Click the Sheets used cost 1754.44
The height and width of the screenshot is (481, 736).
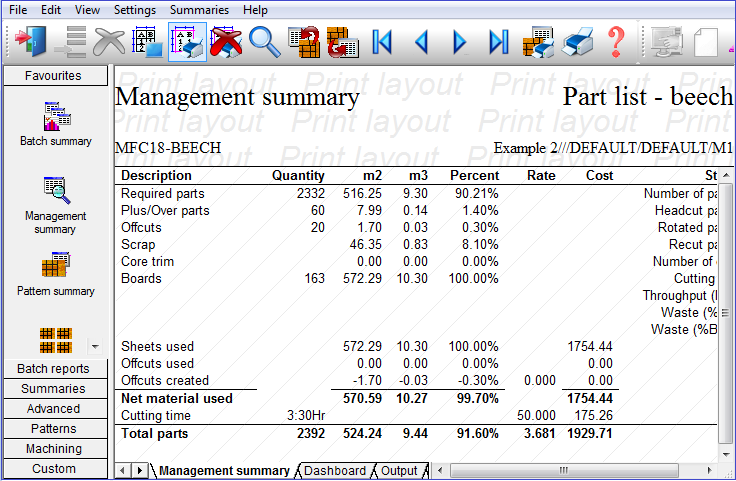[590, 346]
